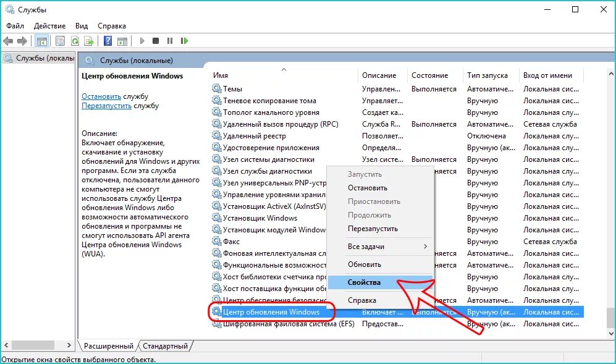
Task: Click vertical scrollbar down arrow
Action: 611,333
